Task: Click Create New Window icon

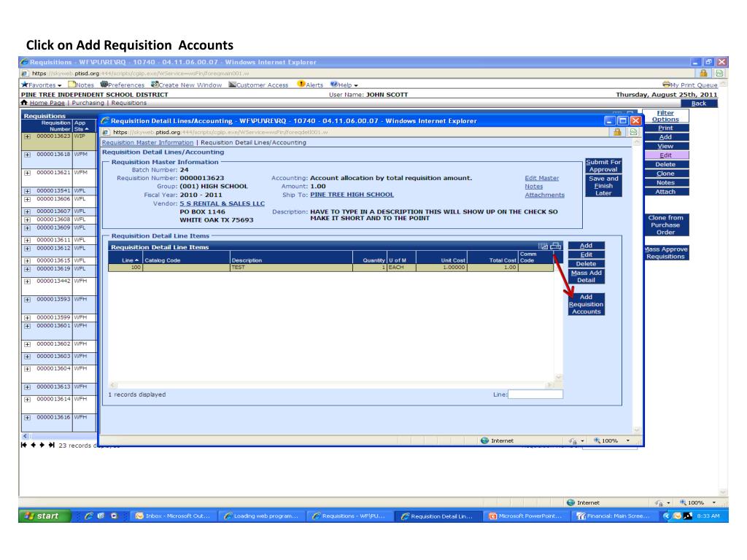Action: click(x=155, y=85)
